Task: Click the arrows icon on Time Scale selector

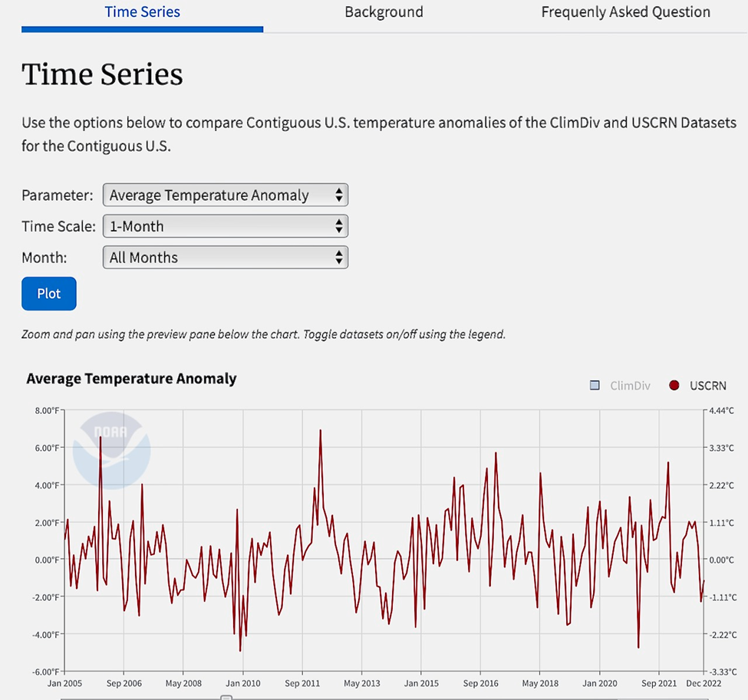Action: pyautogui.click(x=338, y=226)
